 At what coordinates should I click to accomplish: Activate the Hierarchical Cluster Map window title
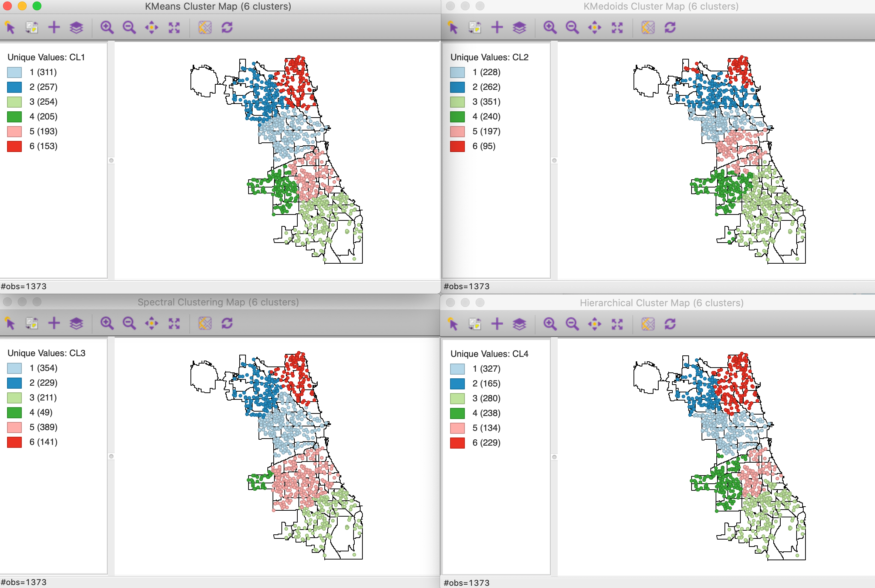point(661,303)
